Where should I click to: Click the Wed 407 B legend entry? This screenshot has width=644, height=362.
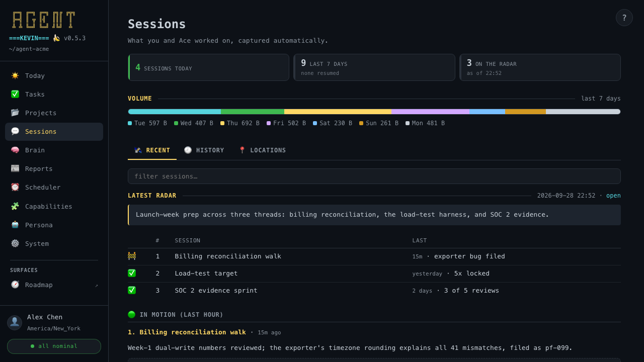[x=194, y=123]
